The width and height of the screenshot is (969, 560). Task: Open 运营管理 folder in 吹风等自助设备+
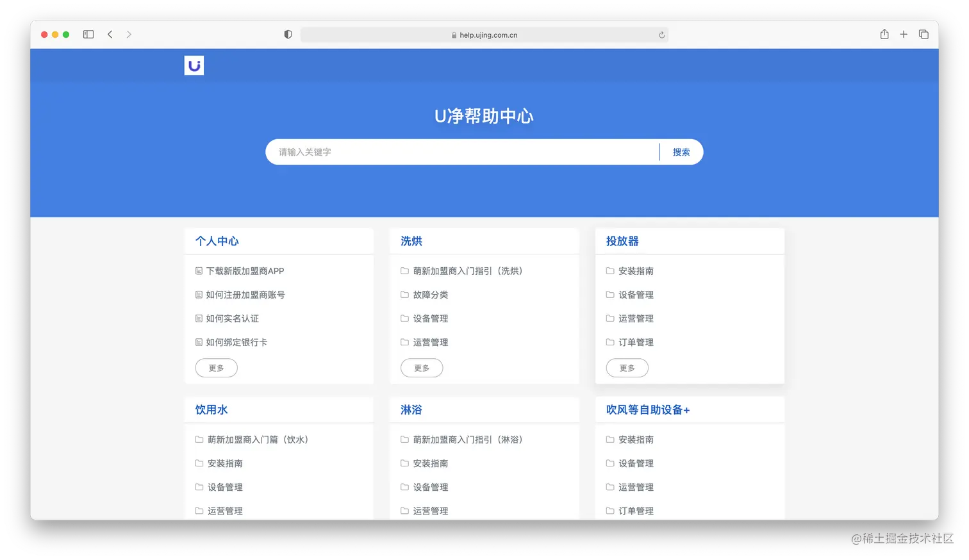point(636,487)
